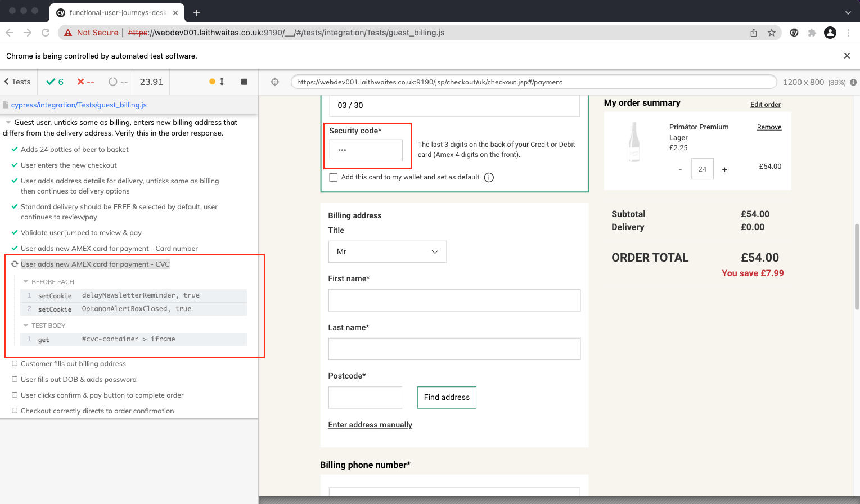Click the quantity box showing 24
The height and width of the screenshot is (504, 860).
[703, 169]
